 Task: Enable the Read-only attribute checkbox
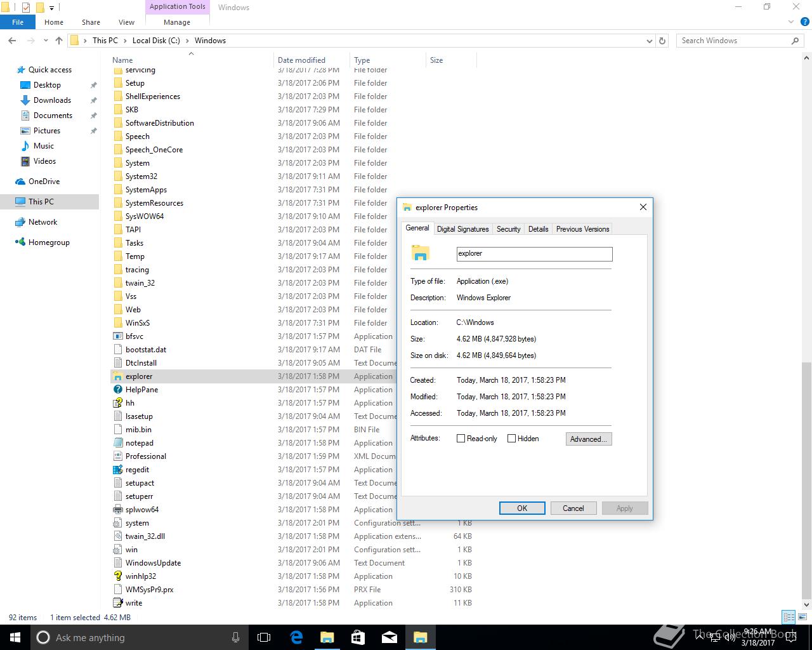(x=461, y=439)
